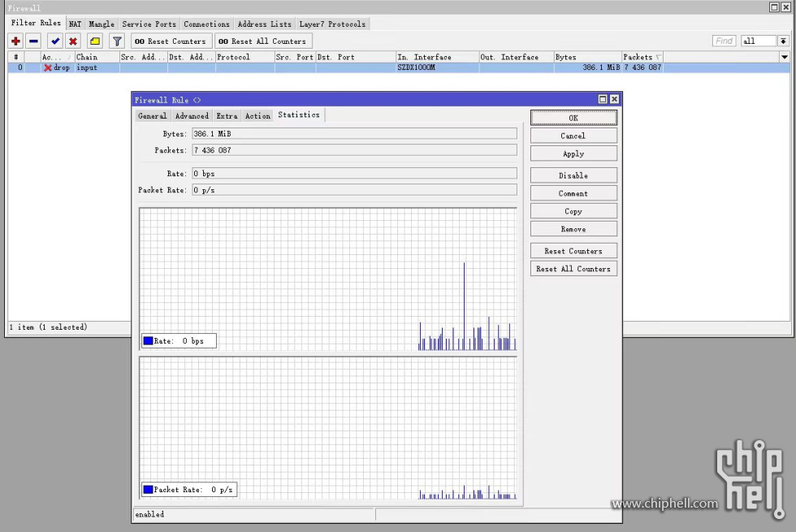This screenshot has height=532, width=796.
Task: Switch to the Mangle tab
Action: 102,24
